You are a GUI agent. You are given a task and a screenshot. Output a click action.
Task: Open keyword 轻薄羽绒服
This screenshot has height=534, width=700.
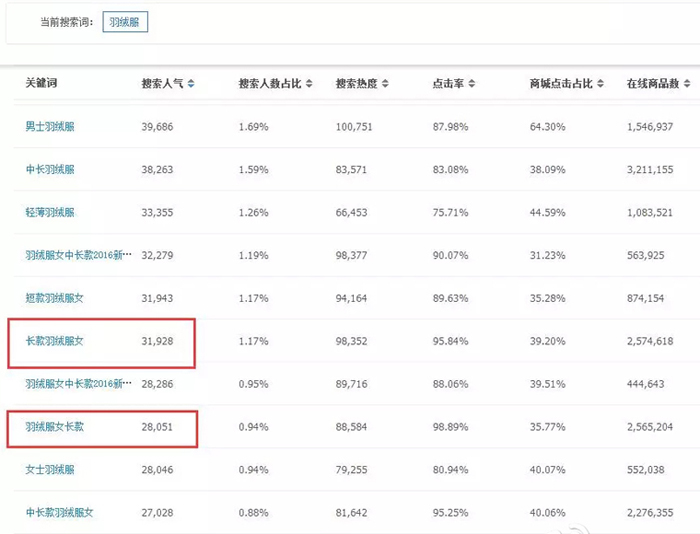click(50, 212)
